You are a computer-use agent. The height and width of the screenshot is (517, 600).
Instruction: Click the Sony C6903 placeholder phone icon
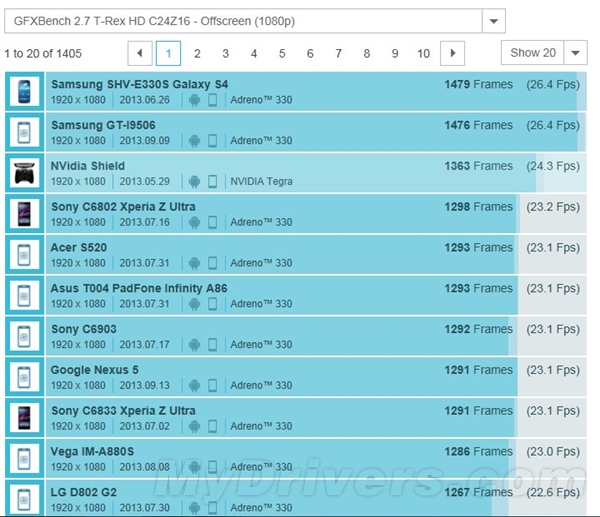coord(24,336)
